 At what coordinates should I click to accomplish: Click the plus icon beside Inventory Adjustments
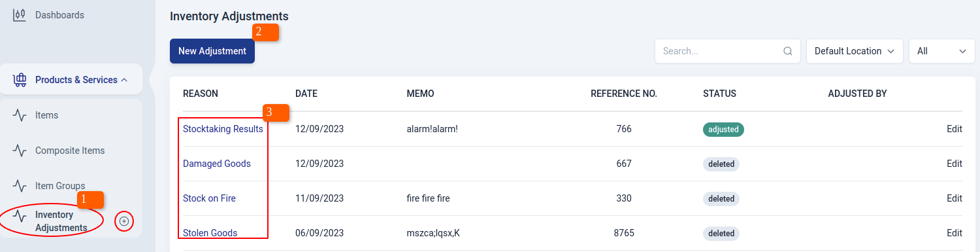(x=124, y=222)
